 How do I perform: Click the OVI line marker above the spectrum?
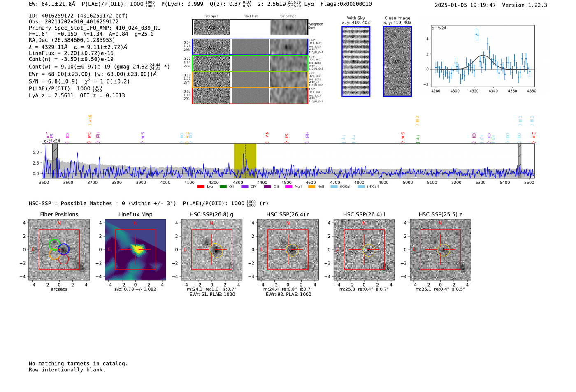(89, 137)
